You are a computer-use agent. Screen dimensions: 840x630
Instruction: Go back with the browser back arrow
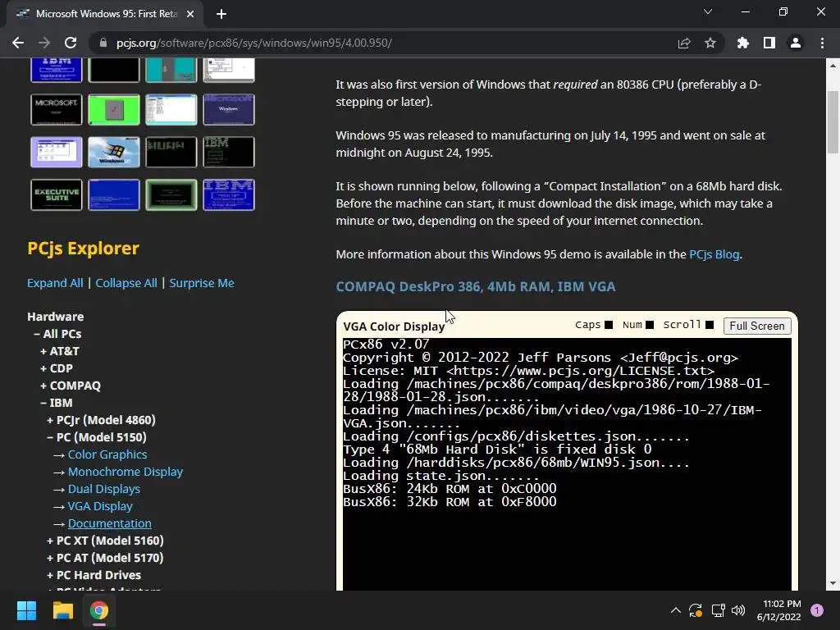[x=18, y=43]
